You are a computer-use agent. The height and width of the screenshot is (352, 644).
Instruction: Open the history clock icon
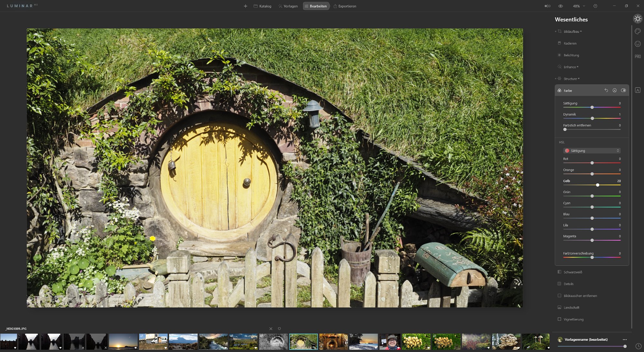pos(638,346)
